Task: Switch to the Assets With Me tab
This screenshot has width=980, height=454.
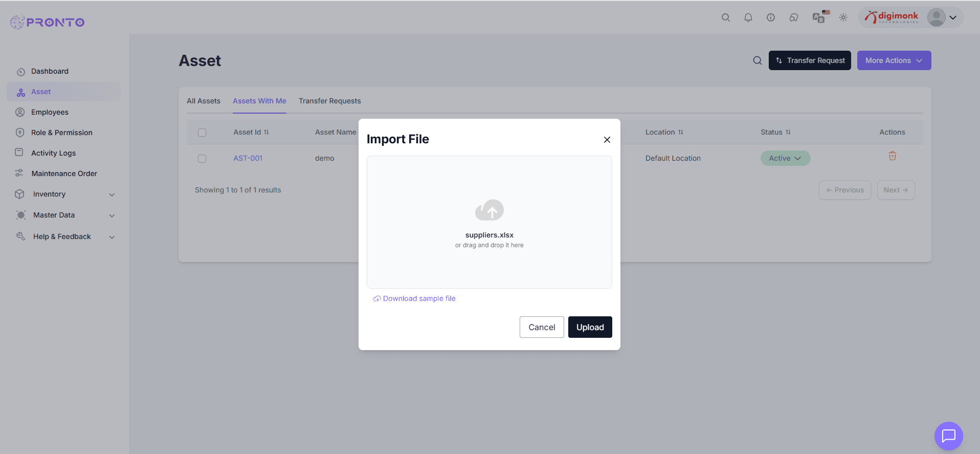Action: click(x=259, y=101)
